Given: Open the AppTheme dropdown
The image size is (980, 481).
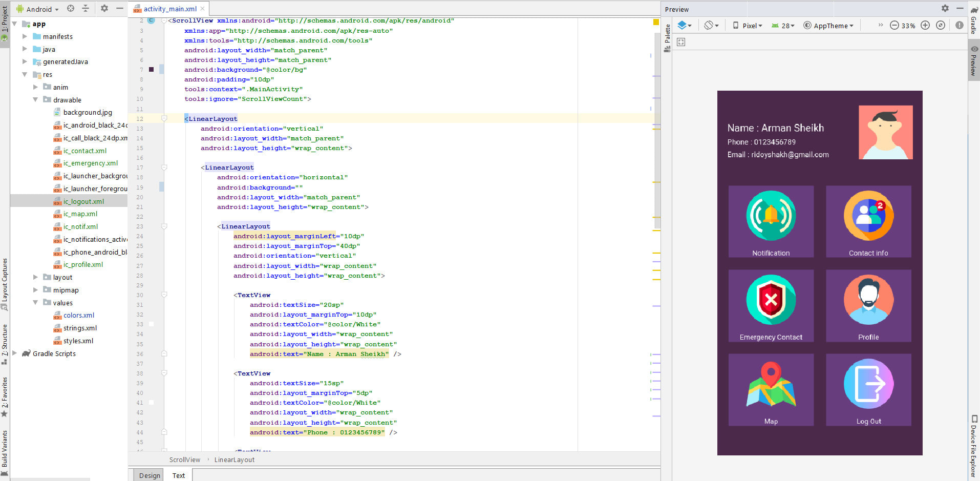Looking at the screenshot, I should pyautogui.click(x=828, y=26).
